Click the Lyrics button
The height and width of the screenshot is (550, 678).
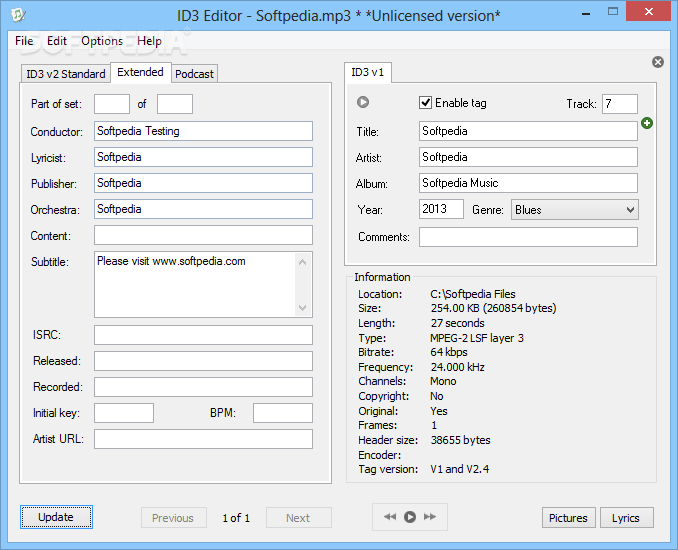coord(627,518)
